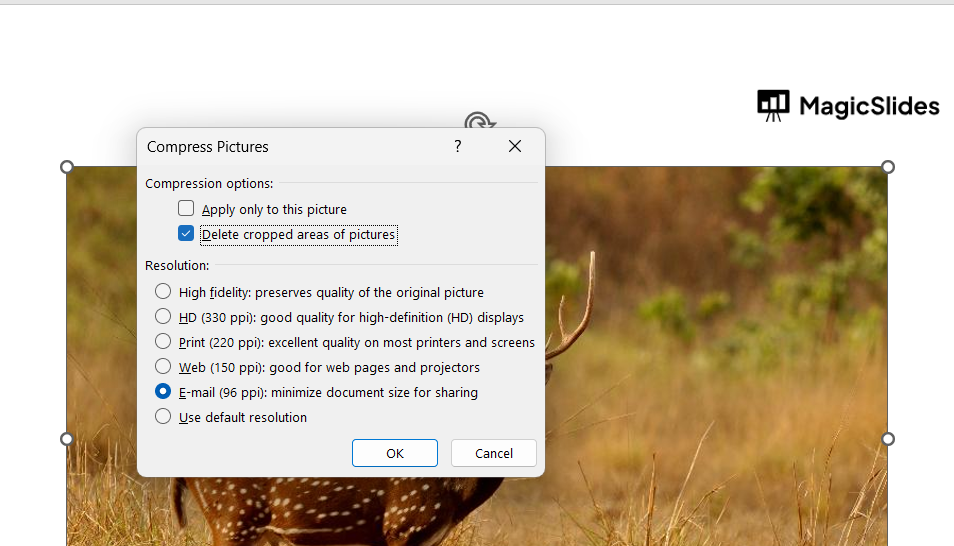Pick Web (150 ppi) resolution
This screenshot has height=546, width=954.
pos(163,366)
